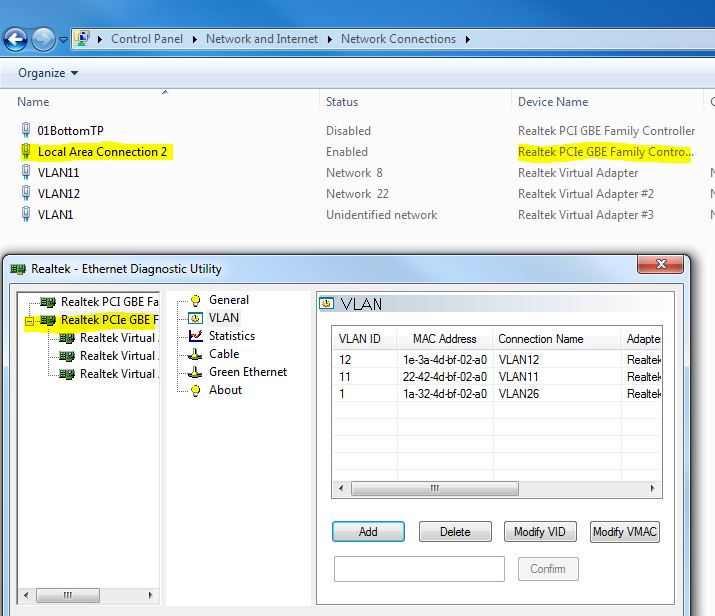
Task: Click Unidentified network status text
Action: (x=381, y=215)
